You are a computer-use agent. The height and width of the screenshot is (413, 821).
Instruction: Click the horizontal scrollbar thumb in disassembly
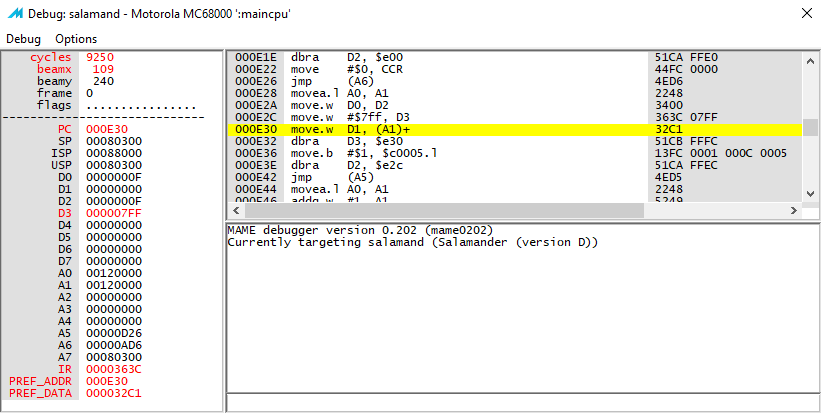pyautogui.click(x=444, y=210)
